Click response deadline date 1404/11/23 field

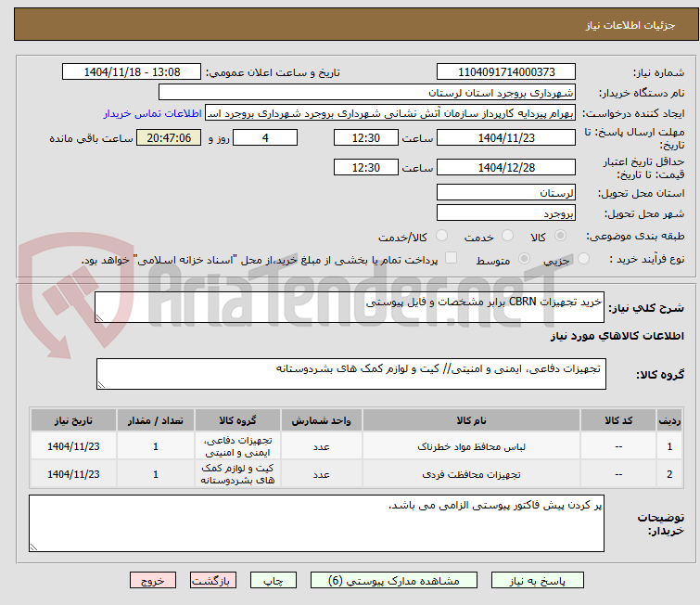point(506,137)
